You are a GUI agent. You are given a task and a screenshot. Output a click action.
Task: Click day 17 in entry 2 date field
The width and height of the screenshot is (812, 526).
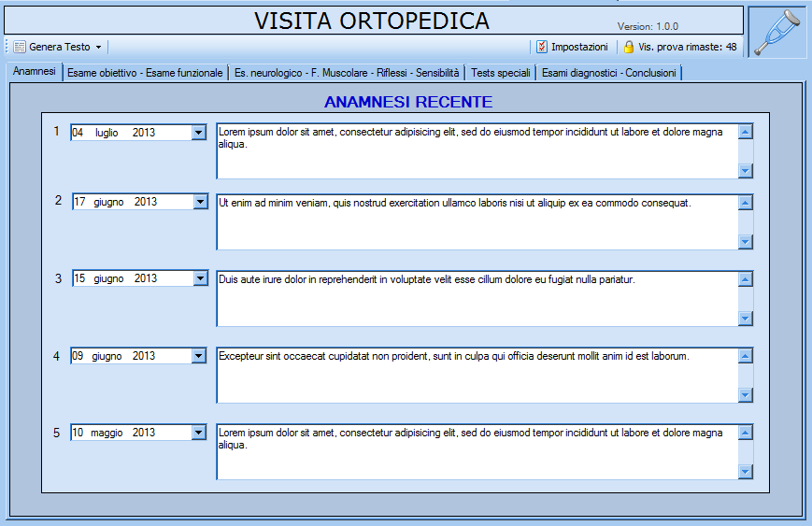point(79,202)
